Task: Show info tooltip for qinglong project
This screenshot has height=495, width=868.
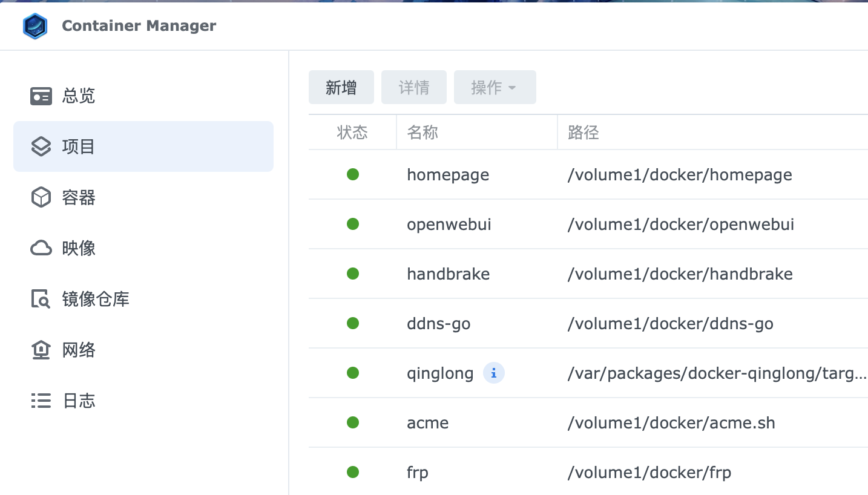Action: tap(493, 373)
